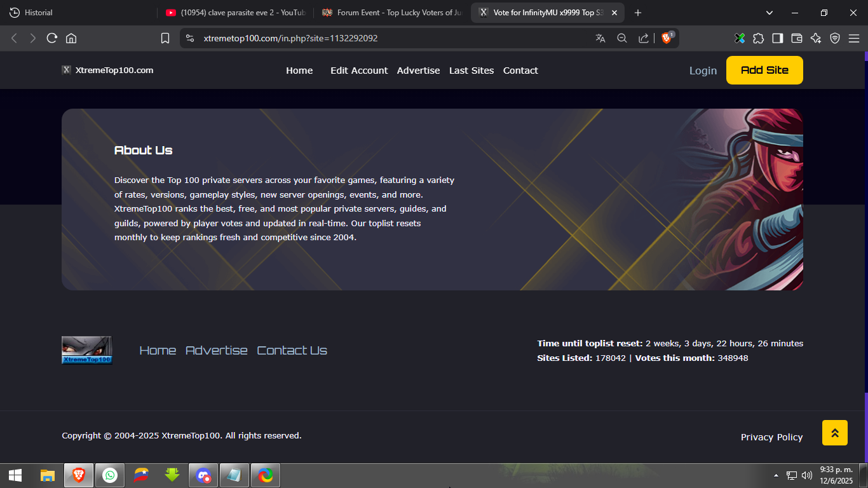Open the multicolor swirl browser taskbar icon
868x488 pixels.
(x=266, y=475)
